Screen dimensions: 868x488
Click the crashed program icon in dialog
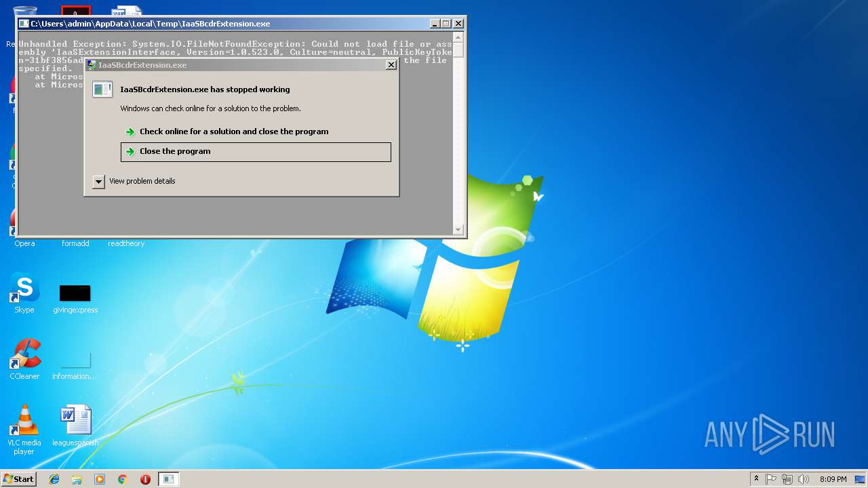pos(102,89)
